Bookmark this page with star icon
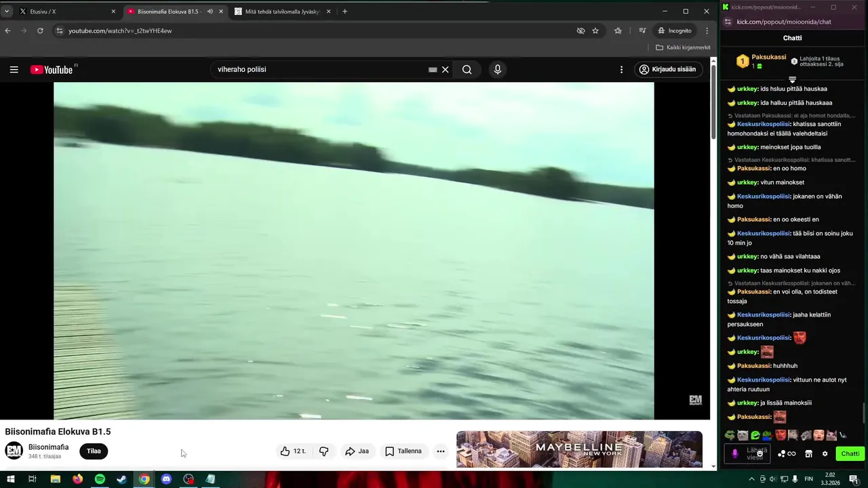This screenshot has height=488, width=868. tap(595, 30)
